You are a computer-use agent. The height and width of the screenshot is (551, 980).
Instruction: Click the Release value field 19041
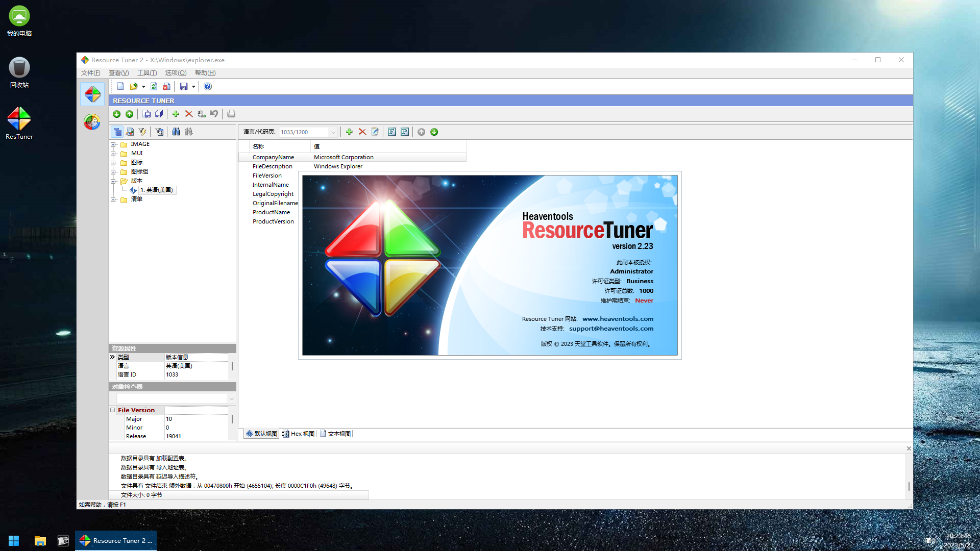pos(197,436)
